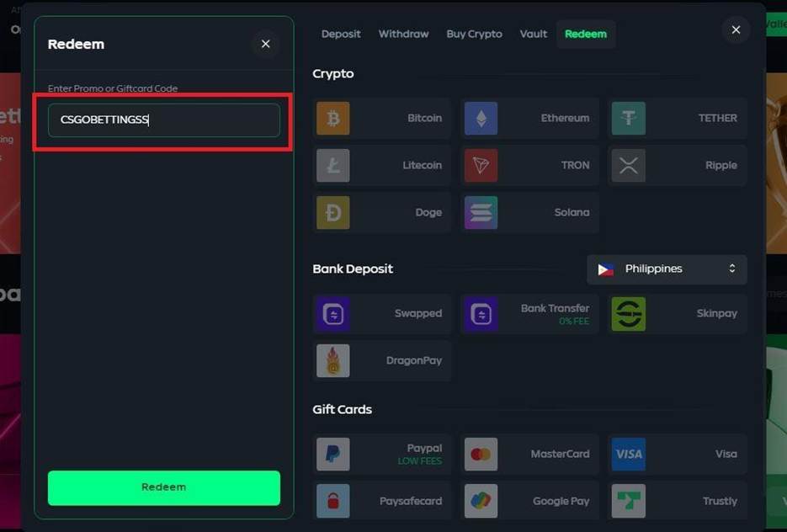
Task: Click the Paysafecard label text
Action: click(x=411, y=501)
